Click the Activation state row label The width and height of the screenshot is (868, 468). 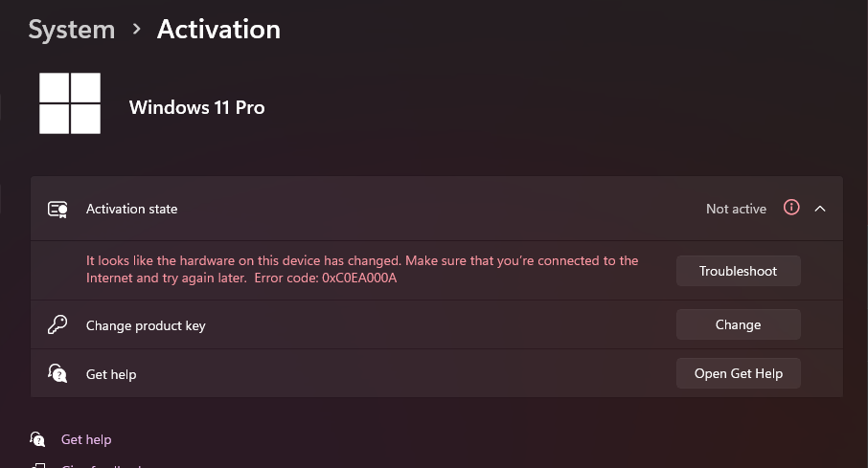pos(132,209)
